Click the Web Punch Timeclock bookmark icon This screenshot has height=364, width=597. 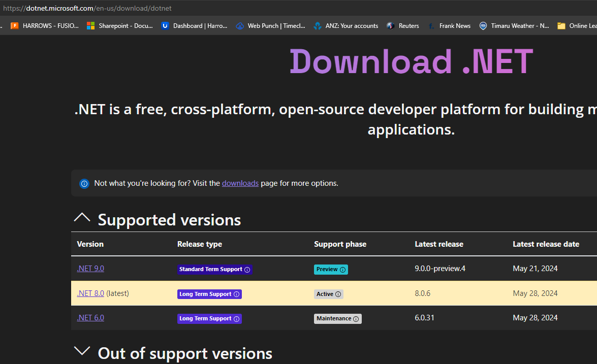click(x=240, y=26)
